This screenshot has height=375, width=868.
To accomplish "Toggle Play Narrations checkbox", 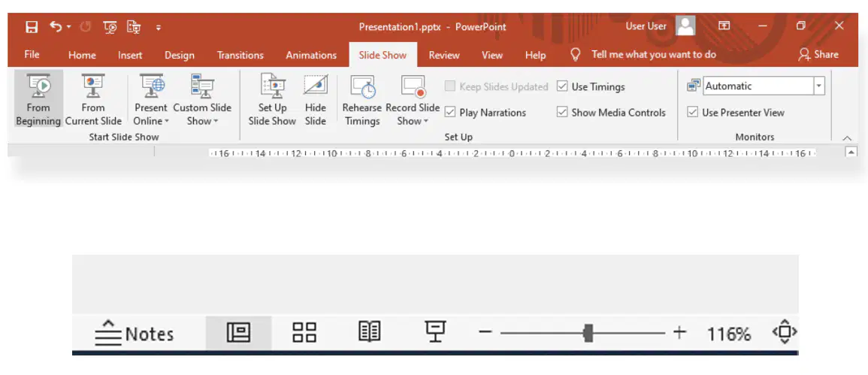I will click(x=450, y=113).
